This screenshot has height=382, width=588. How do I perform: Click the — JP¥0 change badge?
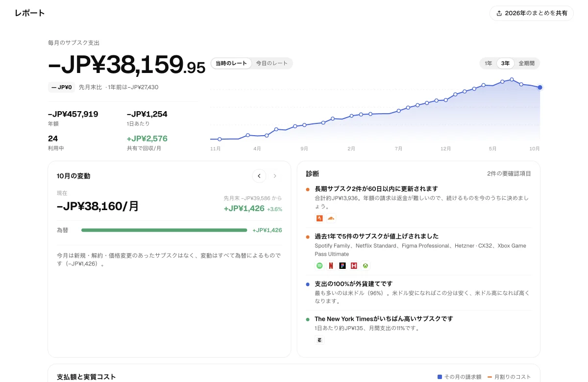click(62, 87)
